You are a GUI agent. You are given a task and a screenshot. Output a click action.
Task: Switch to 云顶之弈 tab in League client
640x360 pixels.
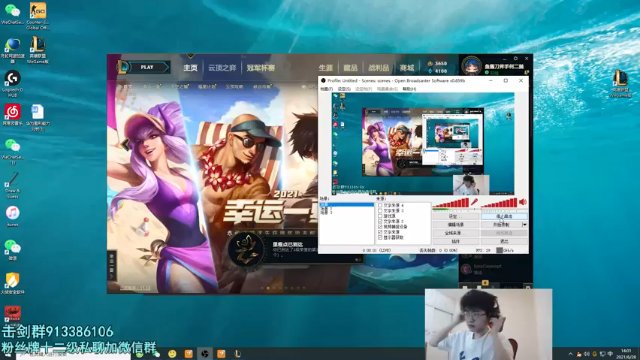pos(222,68)
